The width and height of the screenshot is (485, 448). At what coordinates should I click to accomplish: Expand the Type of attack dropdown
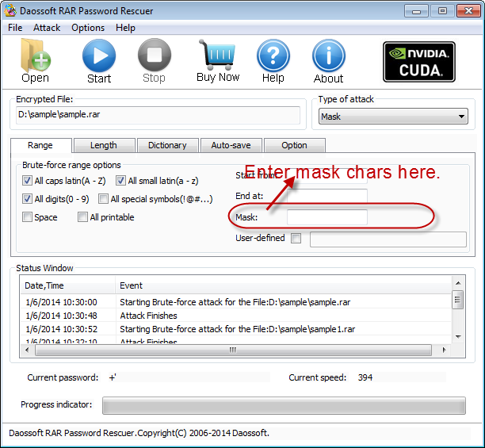click(393, 117)
